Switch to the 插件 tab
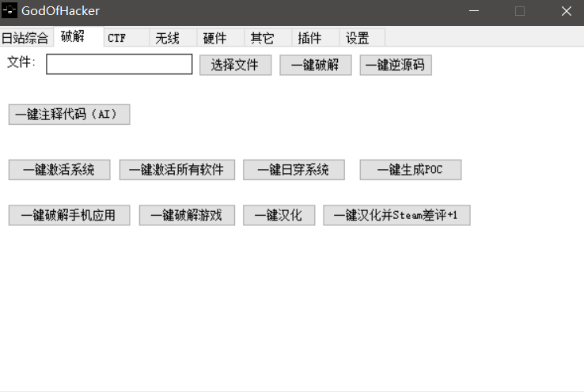The height and width of the screenshot is (392, 584). [x=309, y=38]
